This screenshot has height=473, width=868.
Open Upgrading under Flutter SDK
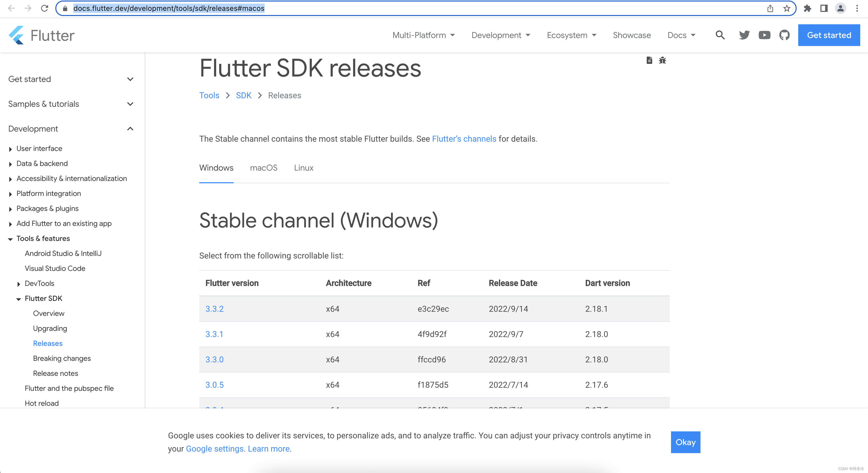(50, 329)
